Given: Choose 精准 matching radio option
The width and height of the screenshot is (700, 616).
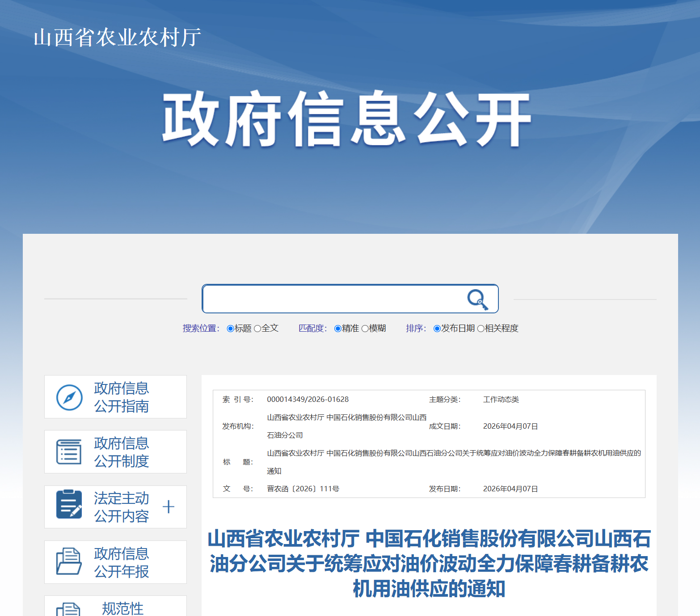Looking at the screenshot, I should [338, 329].
